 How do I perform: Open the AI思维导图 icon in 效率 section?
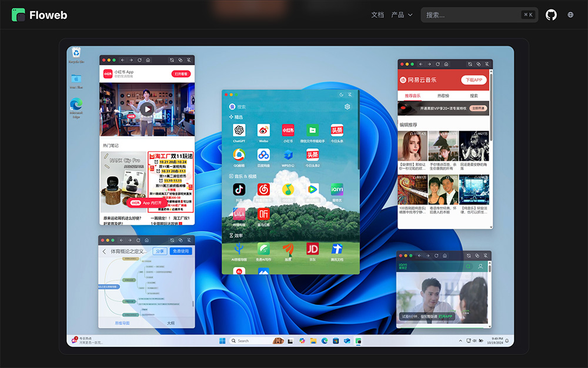click(x=239, y=248)
